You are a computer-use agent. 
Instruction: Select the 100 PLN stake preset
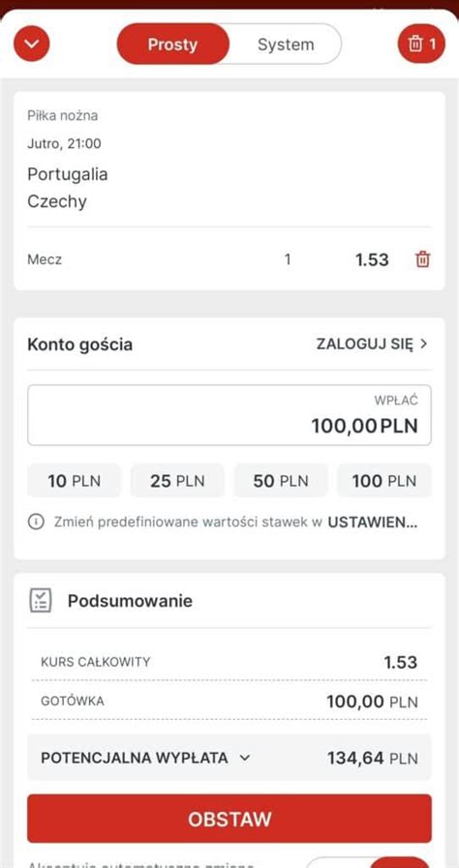384,481
